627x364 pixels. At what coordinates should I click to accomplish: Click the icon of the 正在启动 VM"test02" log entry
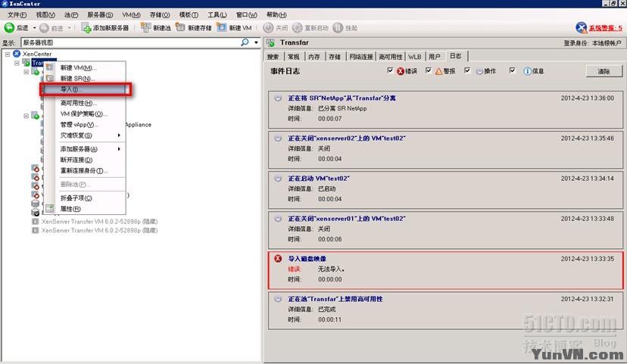click(278, 178)
